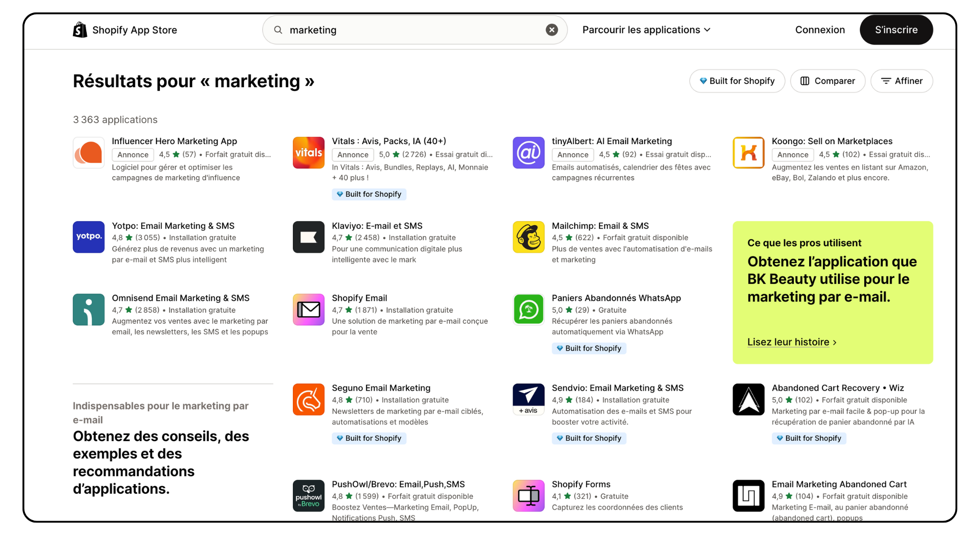Open Sendvio: Email Marketing & SMS title
Screen dimensions: 980x535
click(x=617, y=388)
